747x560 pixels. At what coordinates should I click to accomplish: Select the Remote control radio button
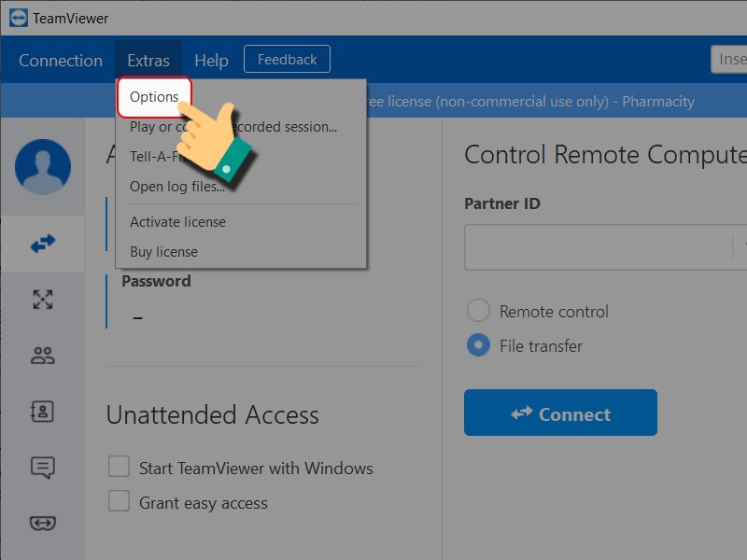(x=478, y=311)
